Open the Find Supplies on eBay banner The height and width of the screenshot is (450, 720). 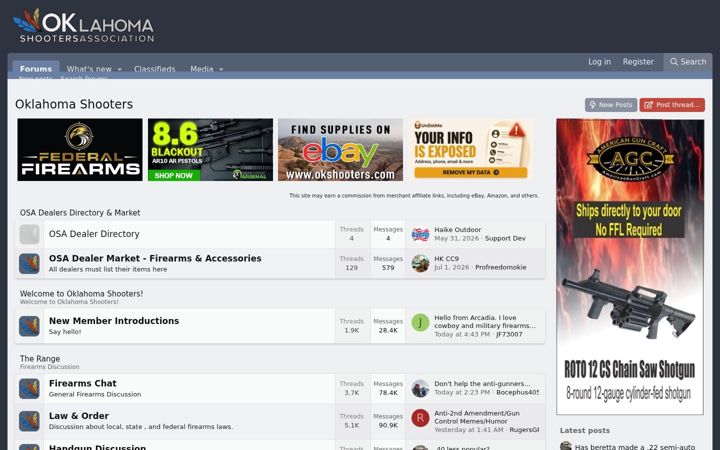(x=340, y=150)
